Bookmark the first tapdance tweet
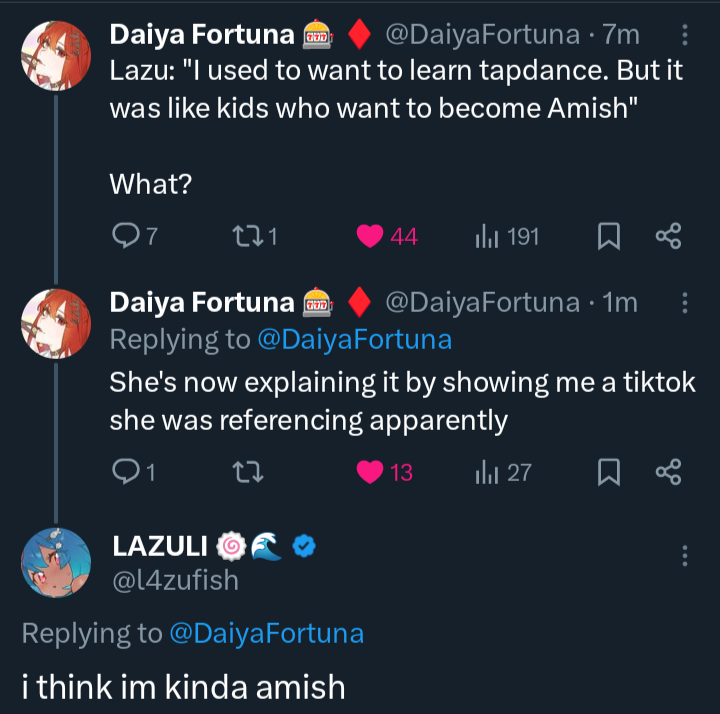Image resolution: width=720 pixels, height=714 pixels. [x=608, y=236]
